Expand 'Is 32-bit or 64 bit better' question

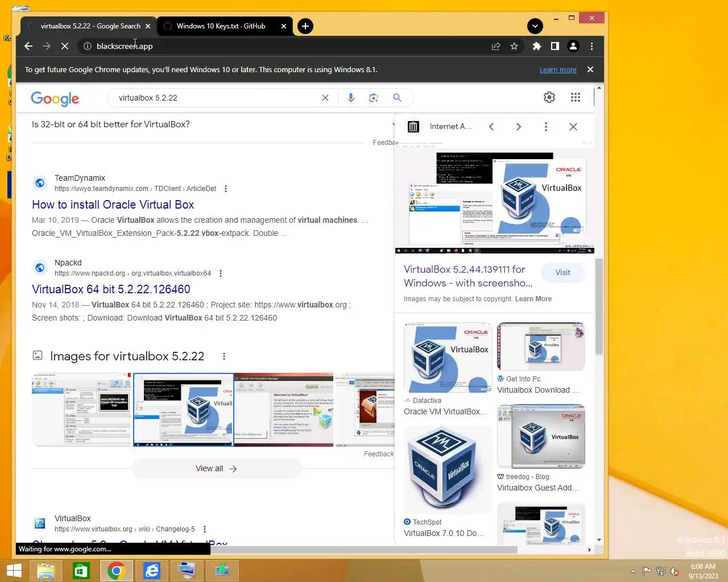coord(213,124)
